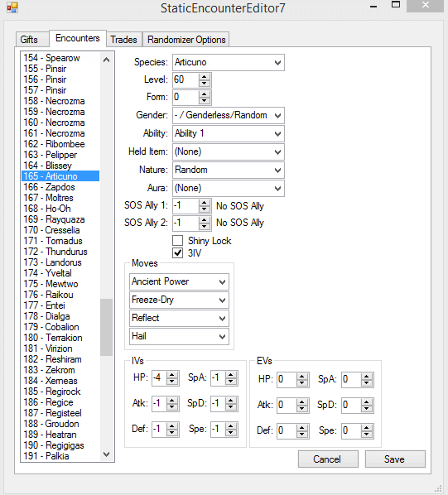
Task: Click the Cancel button
Action: click(328, 459)
